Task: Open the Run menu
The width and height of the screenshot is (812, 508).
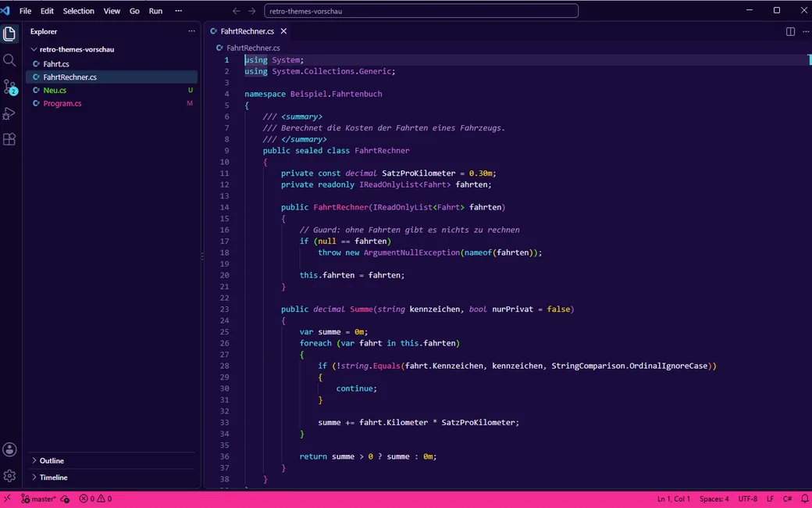Action: pyautogui.click(x=156, y=11)
